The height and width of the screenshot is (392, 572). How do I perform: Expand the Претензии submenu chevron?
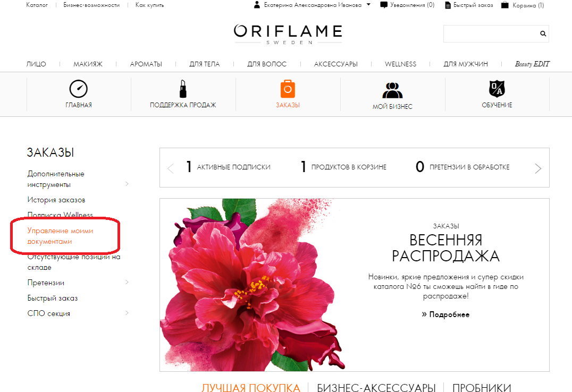click(127, 282)
